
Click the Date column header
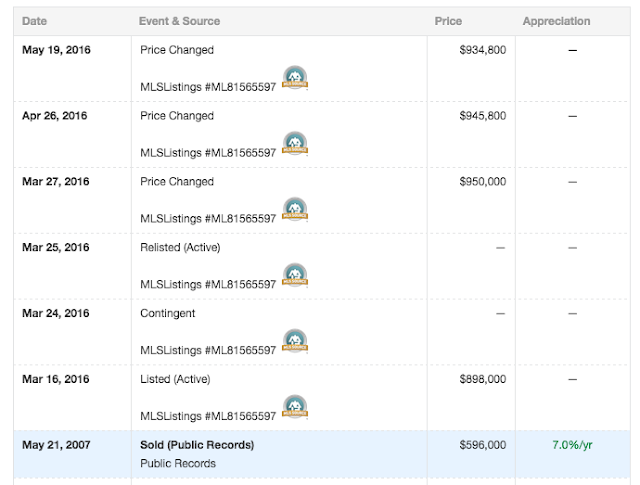click(34, 21)
